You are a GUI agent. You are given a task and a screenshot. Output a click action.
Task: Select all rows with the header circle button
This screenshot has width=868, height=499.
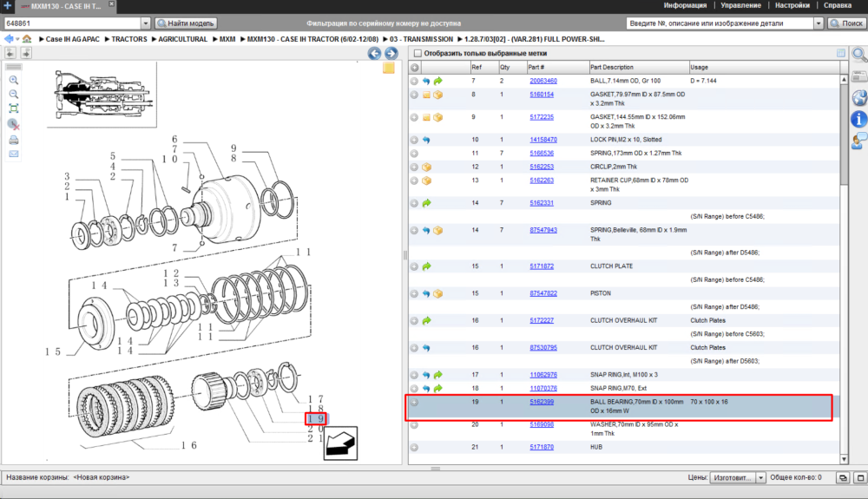[x=414, y=68]
